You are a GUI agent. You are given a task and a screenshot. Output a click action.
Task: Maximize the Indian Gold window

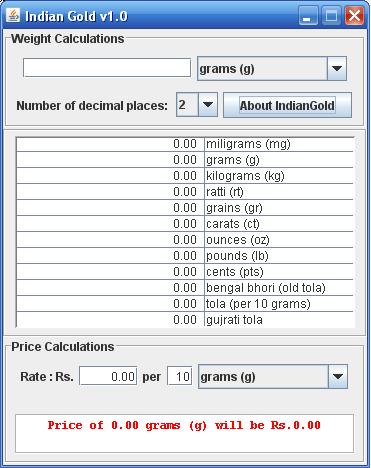pos(331,15)
